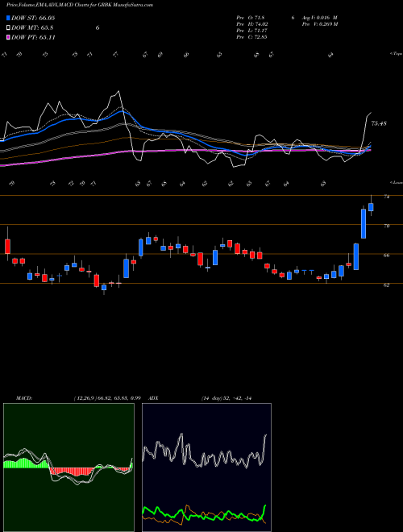Click the 'ADX' panel heading
Viewport: 403px width, 532px height.
point(154,398)
